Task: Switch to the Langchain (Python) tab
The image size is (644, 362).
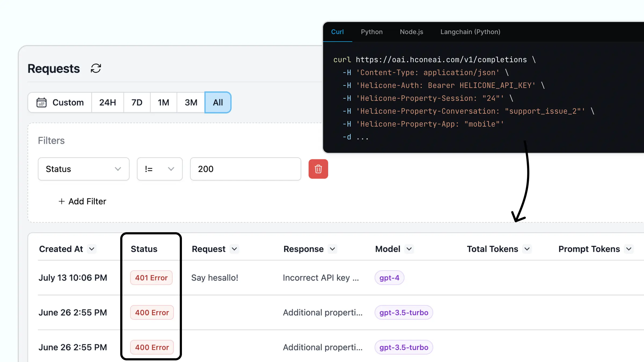Action: [470, 32]
